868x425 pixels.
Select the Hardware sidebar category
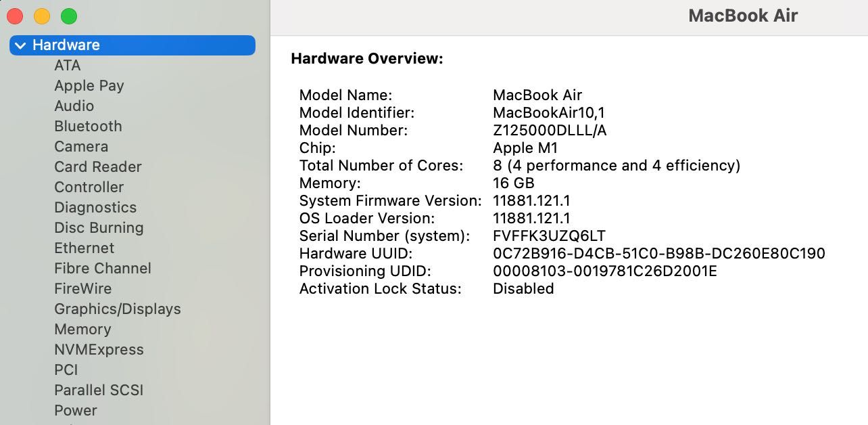pos(132,45)
